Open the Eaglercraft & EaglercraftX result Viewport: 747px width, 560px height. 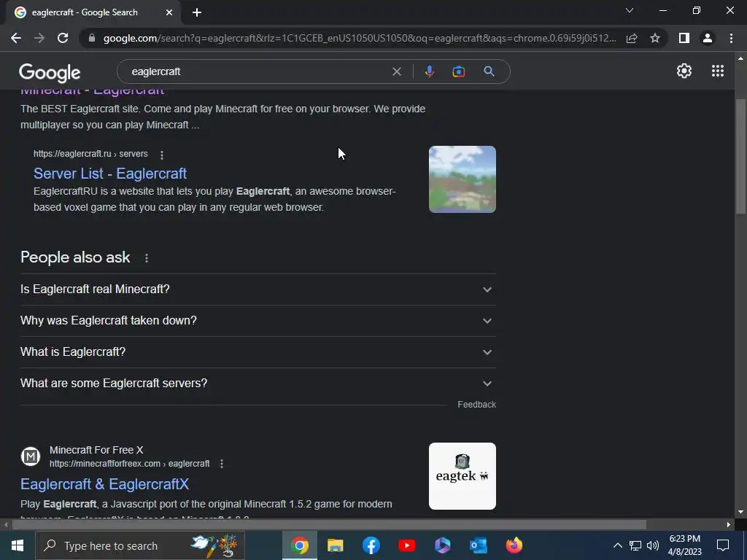pos(105,484)
